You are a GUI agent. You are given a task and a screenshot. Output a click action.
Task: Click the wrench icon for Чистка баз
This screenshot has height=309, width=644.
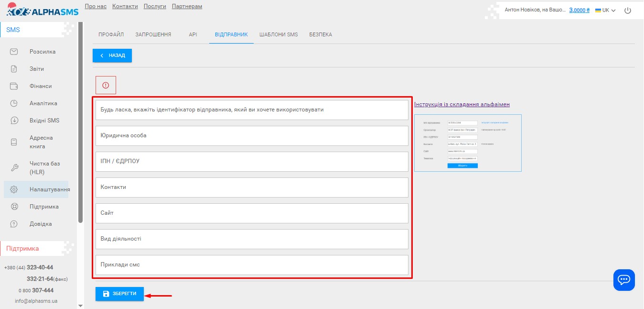(x=14, y=167)
